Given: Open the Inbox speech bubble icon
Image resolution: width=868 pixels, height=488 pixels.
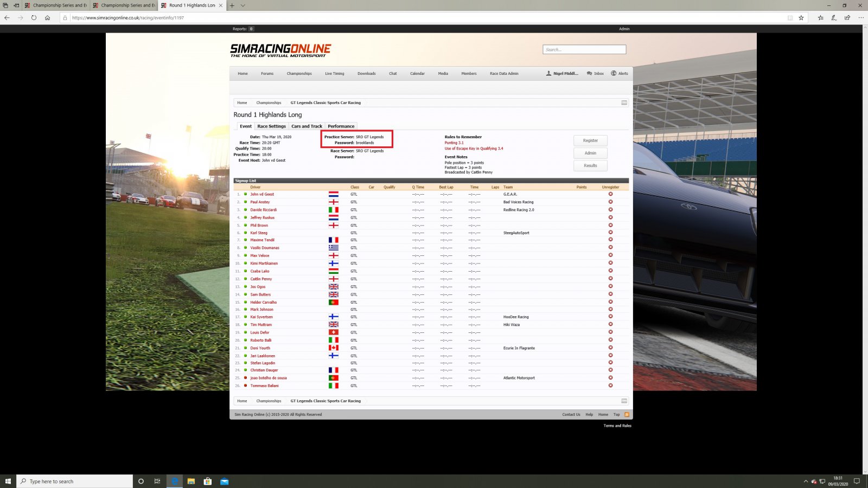Looking at the screenshot, I should (x=590, y=73).
